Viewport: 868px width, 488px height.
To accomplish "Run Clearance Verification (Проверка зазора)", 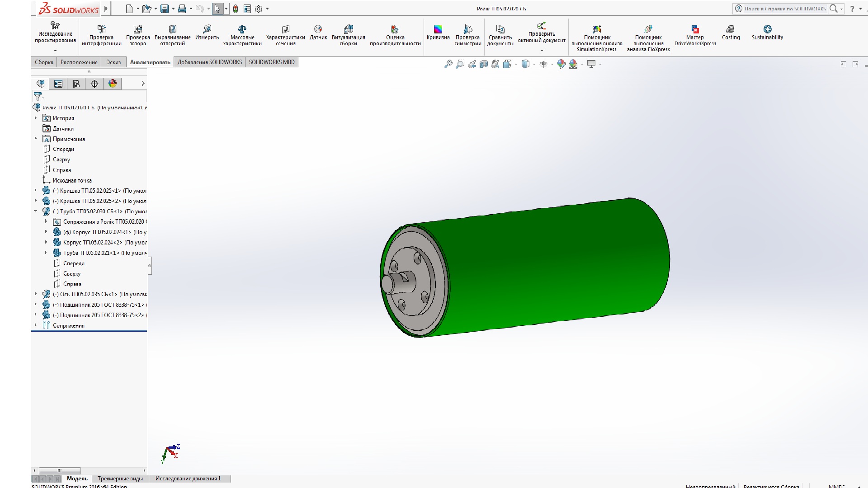I will 138,35.
